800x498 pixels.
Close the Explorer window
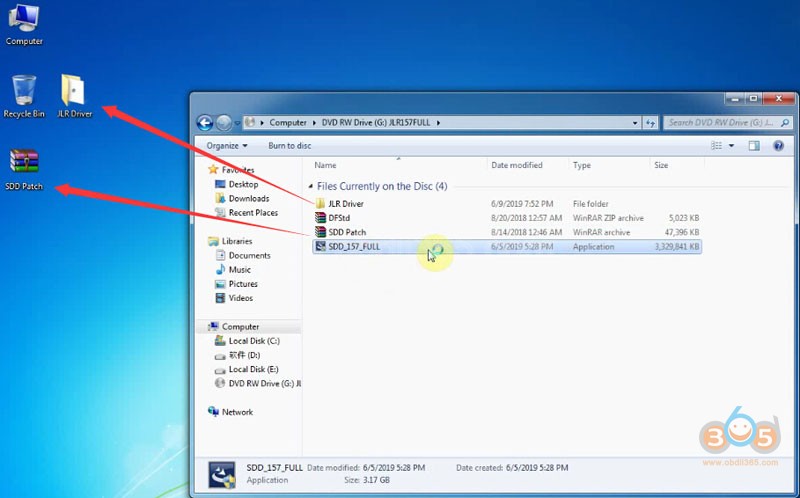pyautogui.click(x=779, y=98)
